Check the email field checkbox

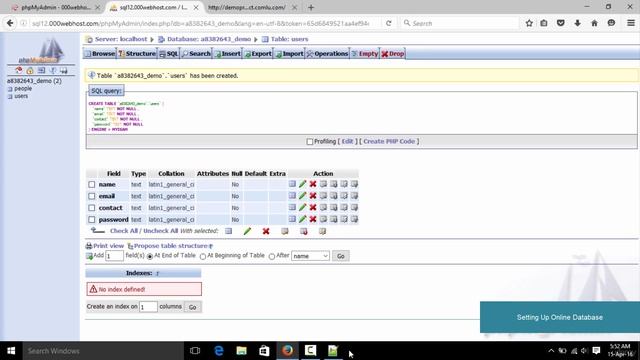tap(92, 196)
